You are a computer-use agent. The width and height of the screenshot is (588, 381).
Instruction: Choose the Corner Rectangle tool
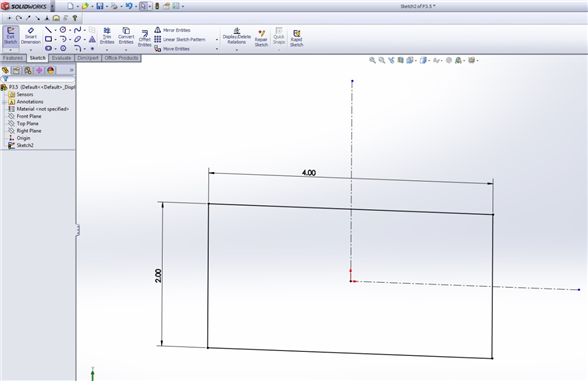click(48, 39)
